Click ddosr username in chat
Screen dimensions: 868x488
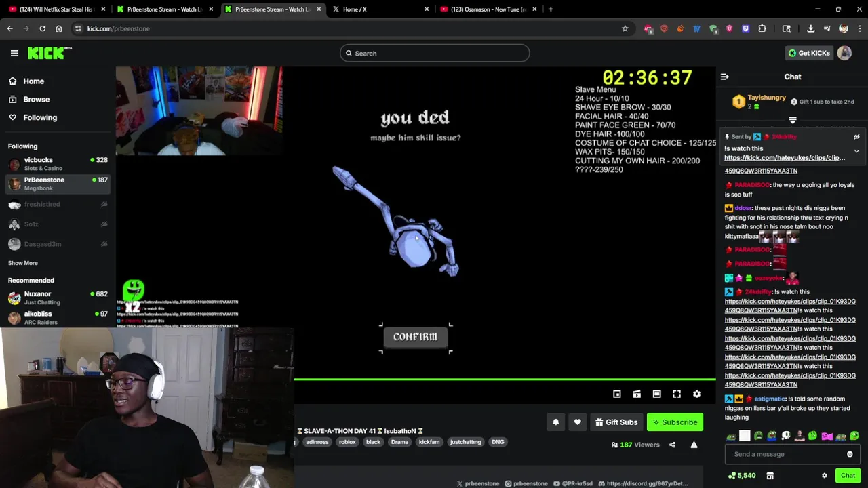[x=743, y=208]
